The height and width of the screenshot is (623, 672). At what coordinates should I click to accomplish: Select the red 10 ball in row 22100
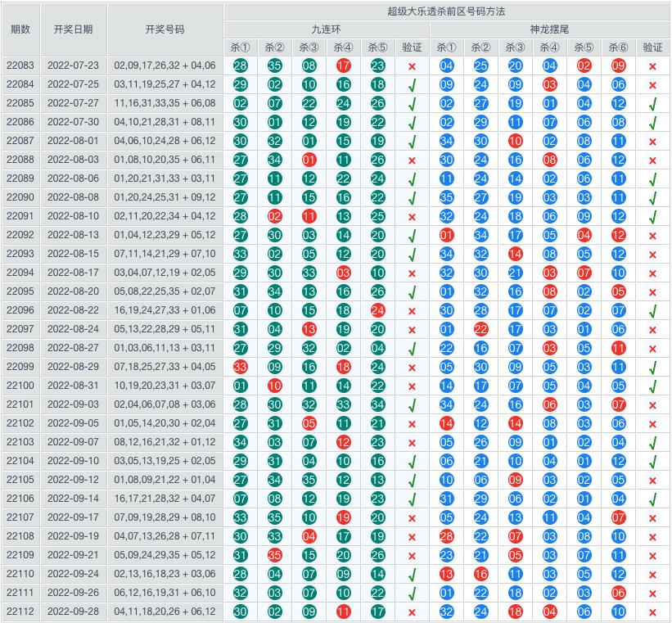click(275, 386)
